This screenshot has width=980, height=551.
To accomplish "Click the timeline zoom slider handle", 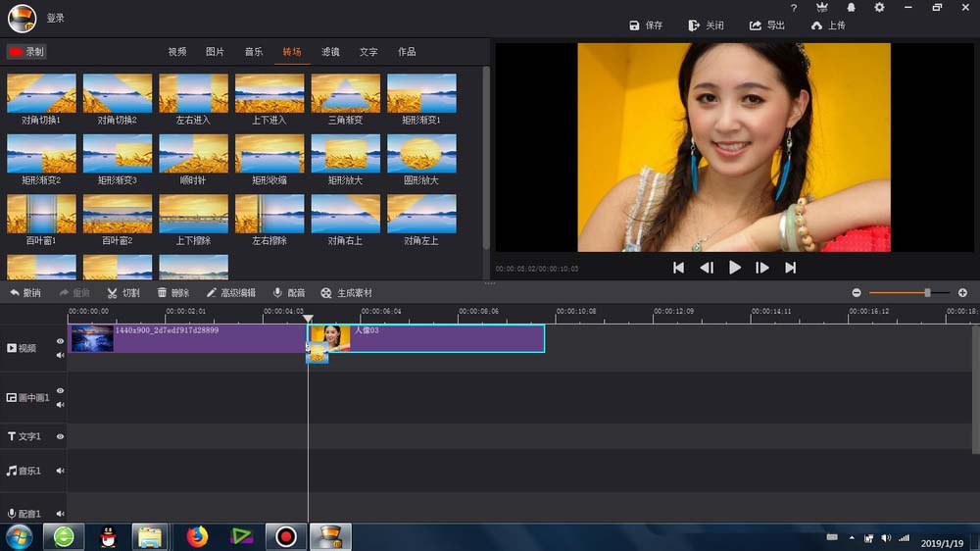I will point(927,292).
